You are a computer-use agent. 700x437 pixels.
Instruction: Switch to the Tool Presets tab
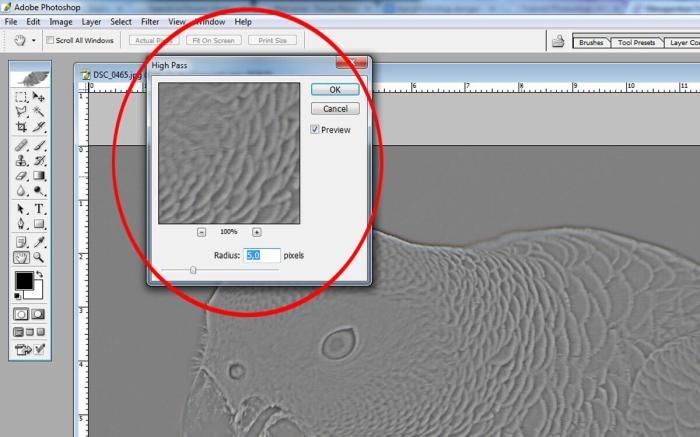(x=636, y=42)
